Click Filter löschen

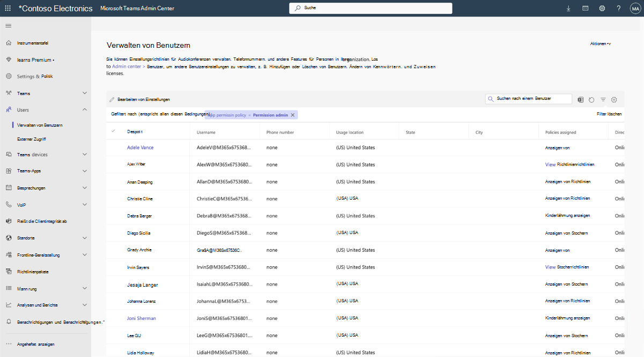[609, 114]
